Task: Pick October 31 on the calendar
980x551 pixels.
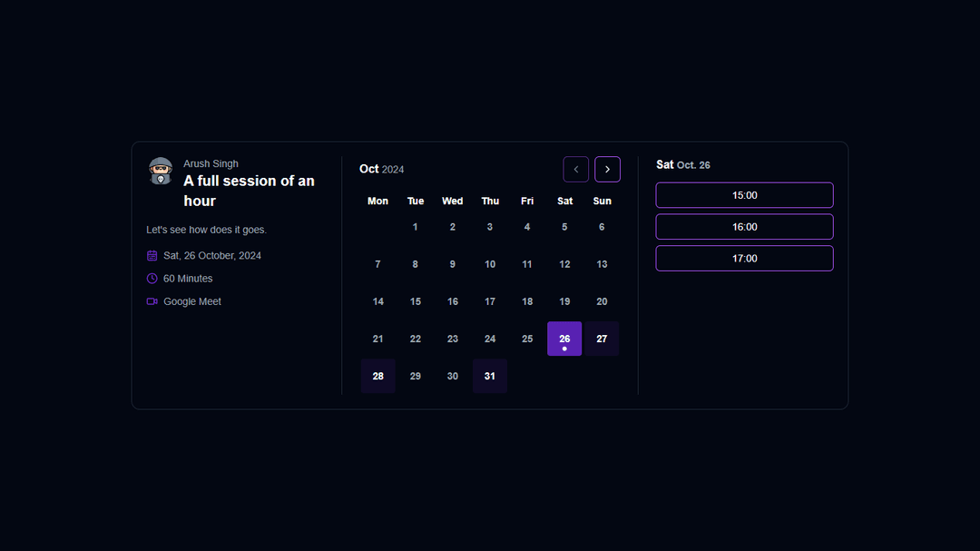Action: click(x=490, y=376)
